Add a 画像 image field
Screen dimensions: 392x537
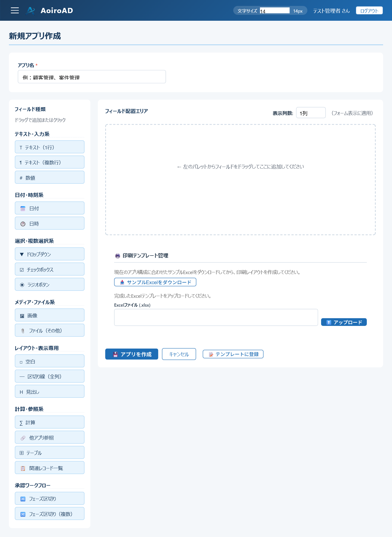[x=50, y=315]
